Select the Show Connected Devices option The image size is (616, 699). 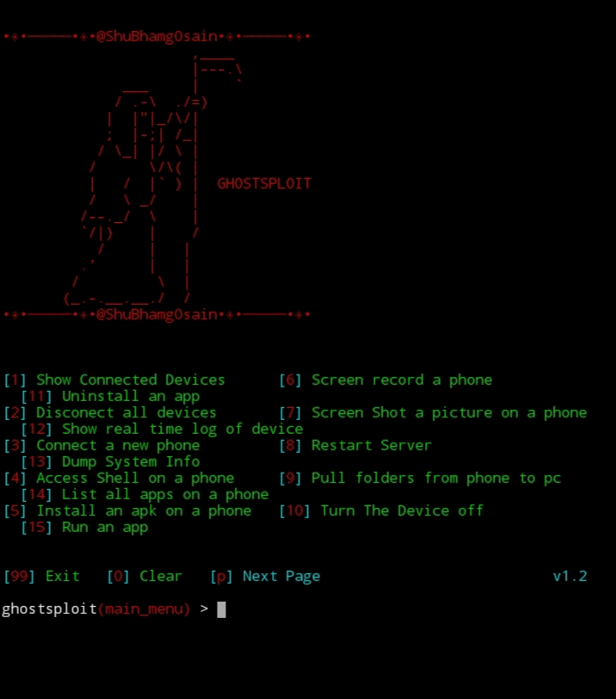[114, 380]
